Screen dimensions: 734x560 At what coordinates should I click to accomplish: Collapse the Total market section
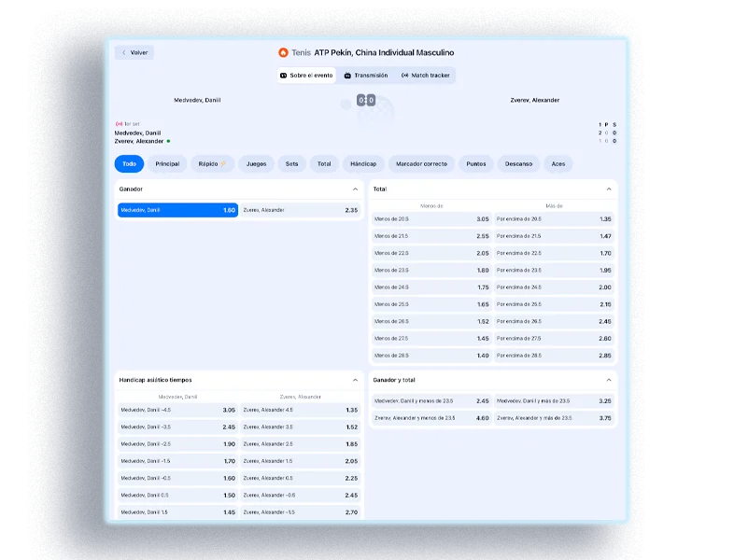point(609,189)
